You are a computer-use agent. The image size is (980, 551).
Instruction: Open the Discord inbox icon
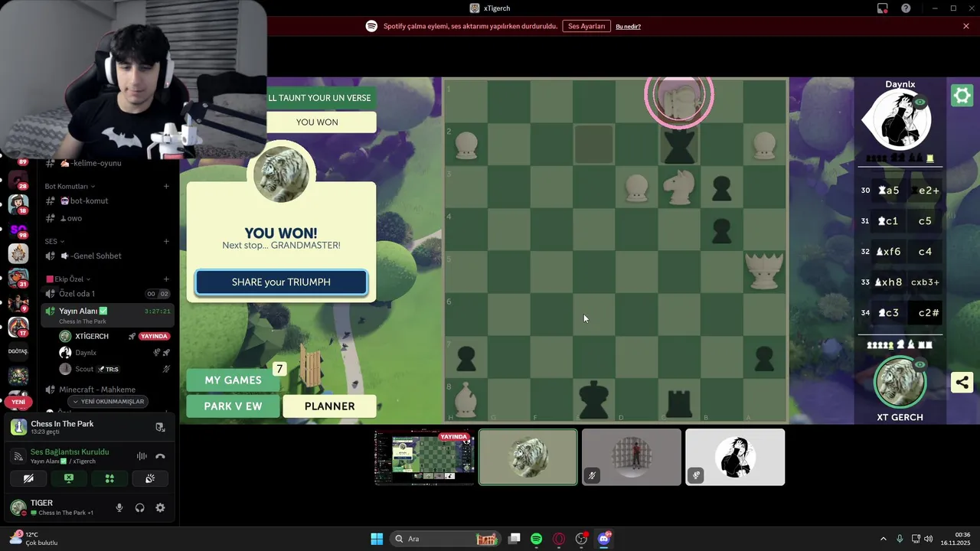click(883, 8)
